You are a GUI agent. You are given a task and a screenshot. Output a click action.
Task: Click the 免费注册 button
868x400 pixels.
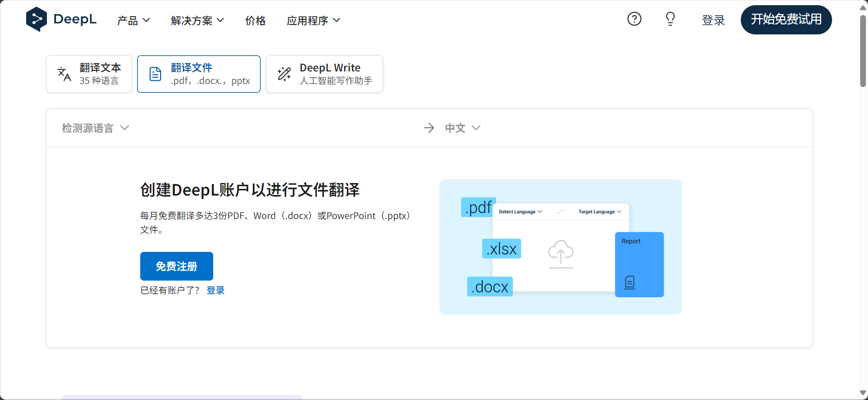[x=177, y=266]
